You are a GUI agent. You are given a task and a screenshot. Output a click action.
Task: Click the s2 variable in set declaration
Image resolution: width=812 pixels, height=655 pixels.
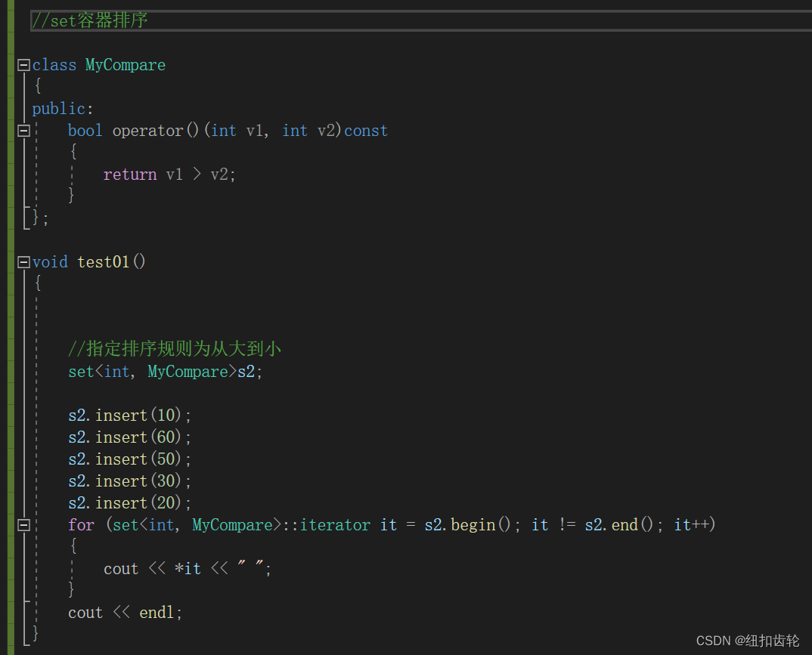(246, 372)
